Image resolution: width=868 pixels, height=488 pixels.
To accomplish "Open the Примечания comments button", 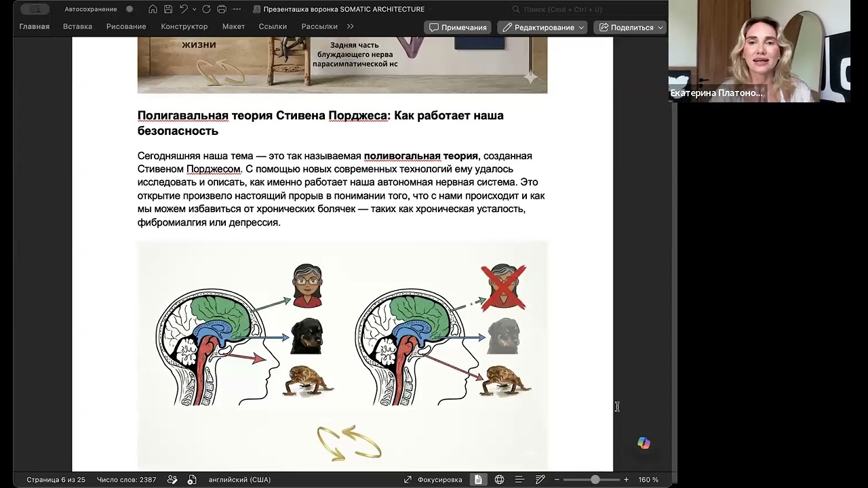I will 458,27.
